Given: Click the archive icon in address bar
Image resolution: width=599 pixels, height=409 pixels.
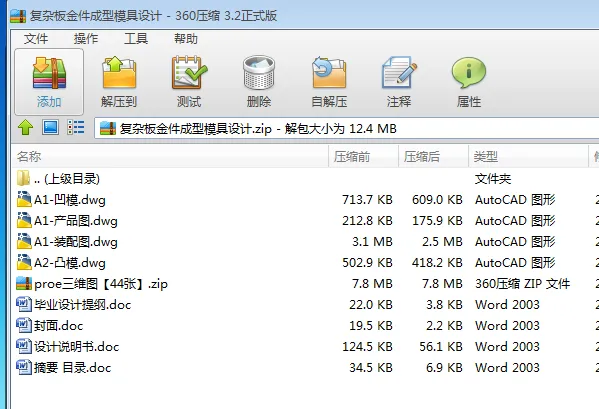Looking at the screenshot, I should [x=108, y=129].
